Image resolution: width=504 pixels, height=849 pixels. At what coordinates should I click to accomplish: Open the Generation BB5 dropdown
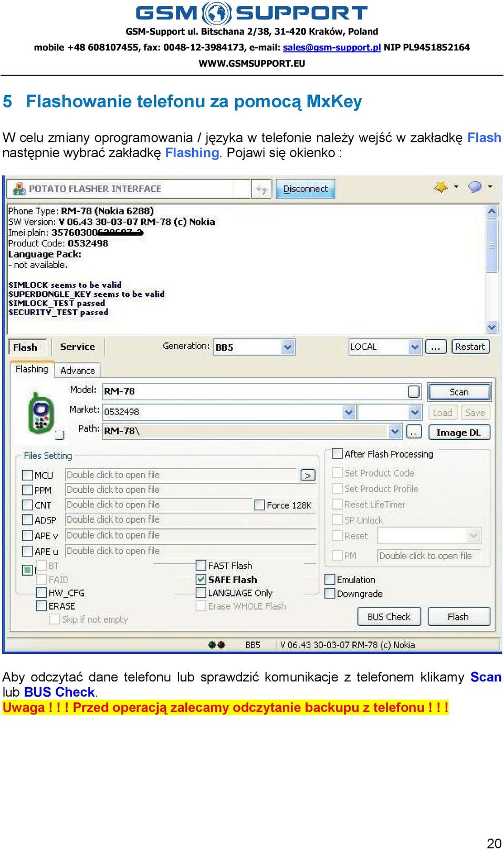[288, 347]
